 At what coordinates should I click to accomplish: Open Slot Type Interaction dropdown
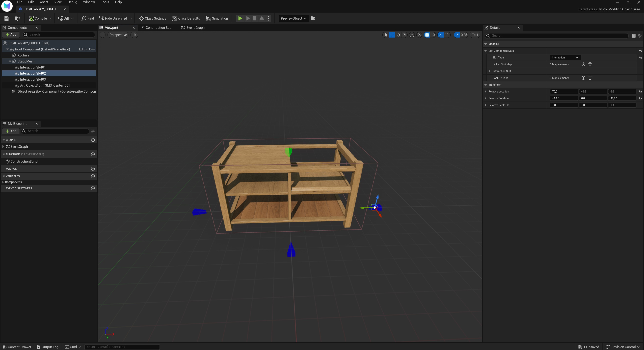pyautogui.click(x=565, y=57)
